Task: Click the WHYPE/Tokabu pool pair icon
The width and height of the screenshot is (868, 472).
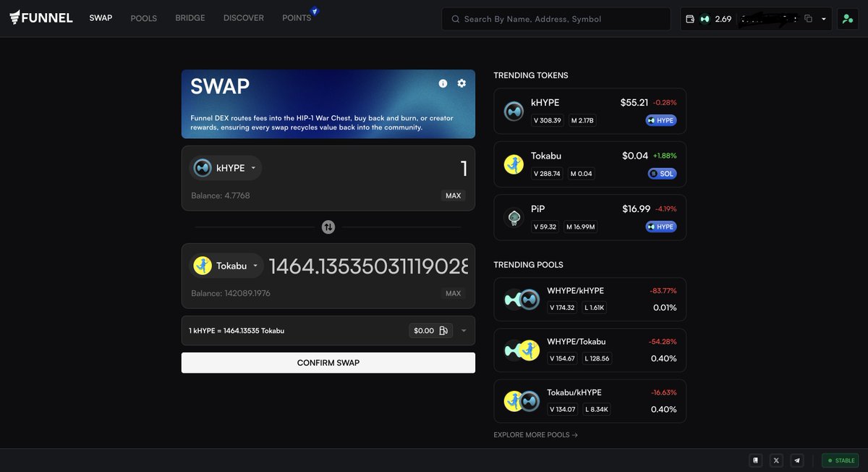Action: point(522,350)
